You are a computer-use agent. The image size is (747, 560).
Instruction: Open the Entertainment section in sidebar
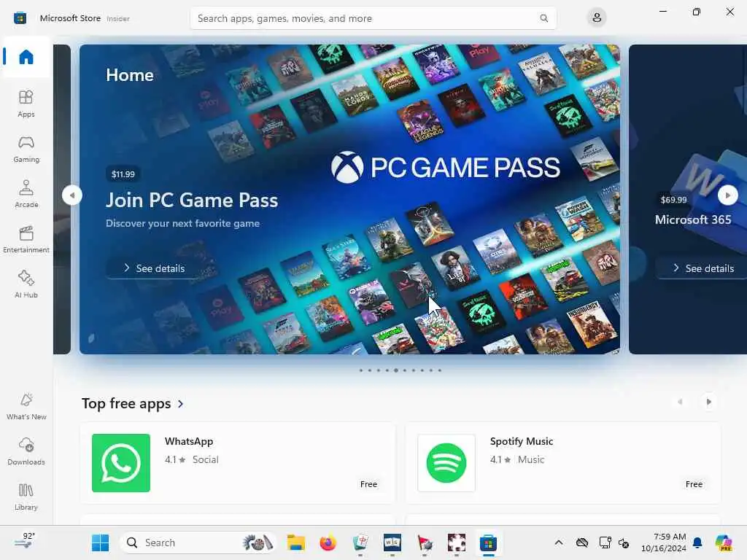26,239
